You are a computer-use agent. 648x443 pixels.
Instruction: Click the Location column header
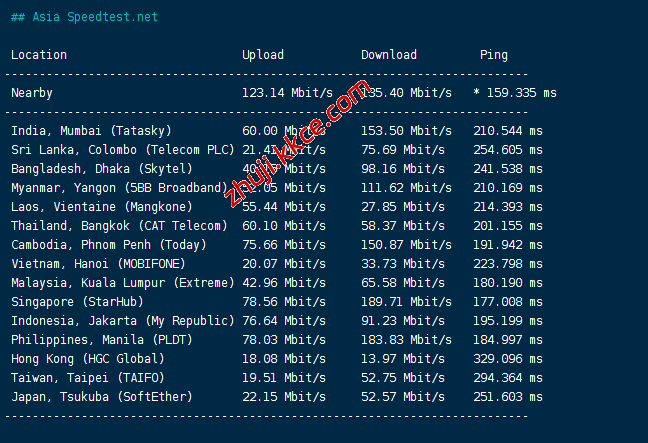39,55
